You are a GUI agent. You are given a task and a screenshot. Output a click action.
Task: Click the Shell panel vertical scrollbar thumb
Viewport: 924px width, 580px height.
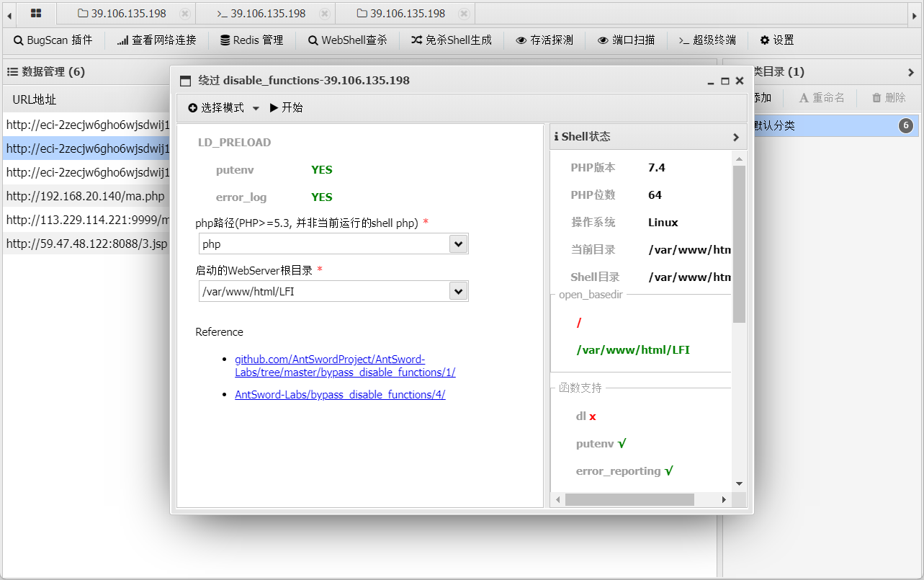739,244
